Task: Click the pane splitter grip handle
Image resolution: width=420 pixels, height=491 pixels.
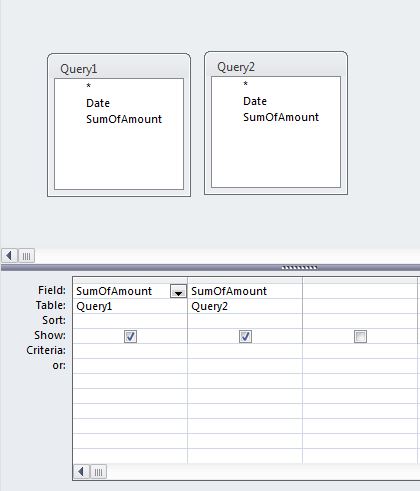Action: tap(299, 267)
